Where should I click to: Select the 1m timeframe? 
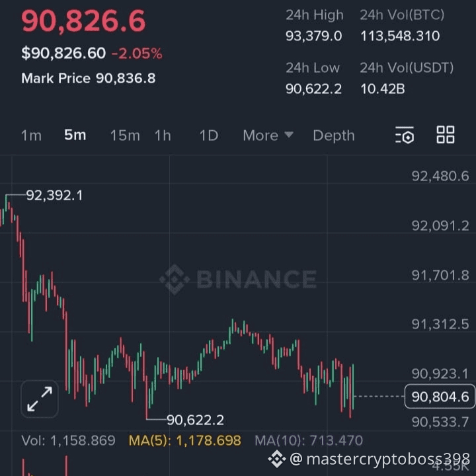[31, 136]
